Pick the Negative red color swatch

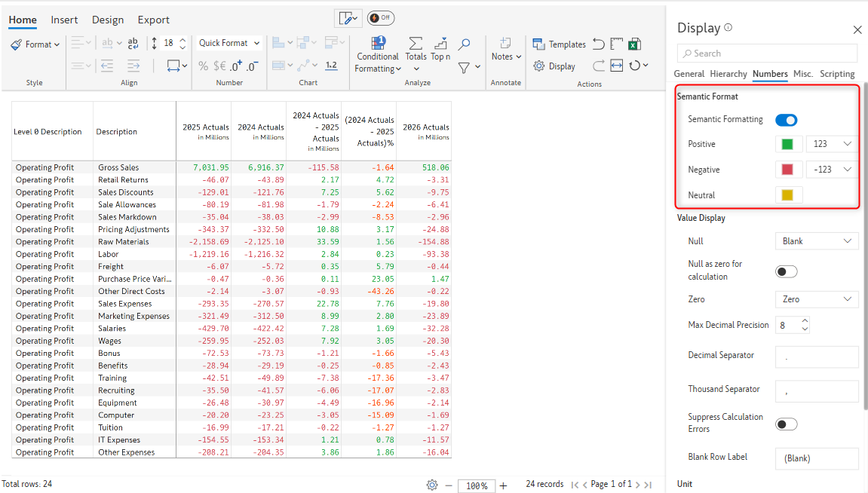787,170
